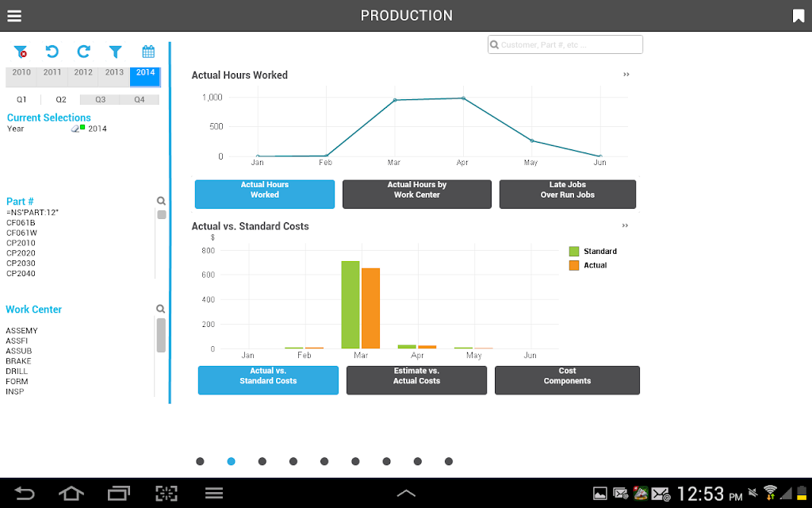812x508 pixels.
Task: Open the calendar icon
Action: click(x=148, y=52)
